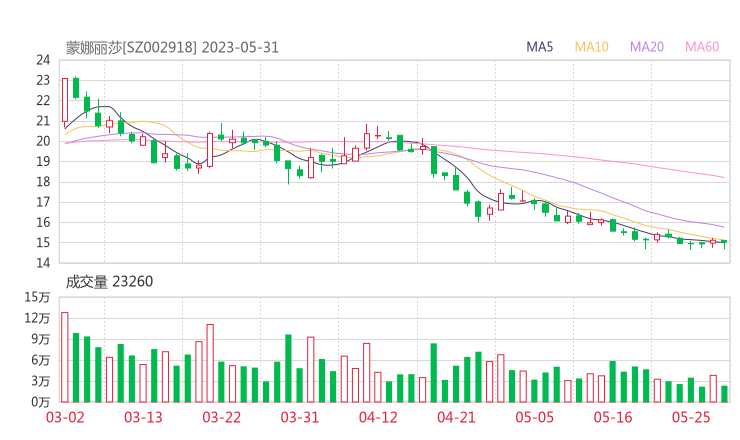Click the 04-12 date label
Image resolution: width=740 pixels, height=440 pixels.
378,417
